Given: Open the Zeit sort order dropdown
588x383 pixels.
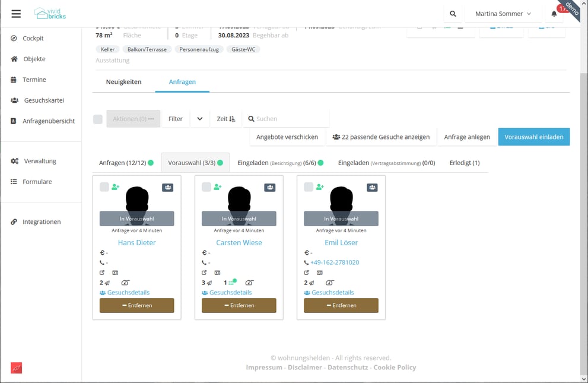Looking at the screenshot, I should tap(225, 119).
